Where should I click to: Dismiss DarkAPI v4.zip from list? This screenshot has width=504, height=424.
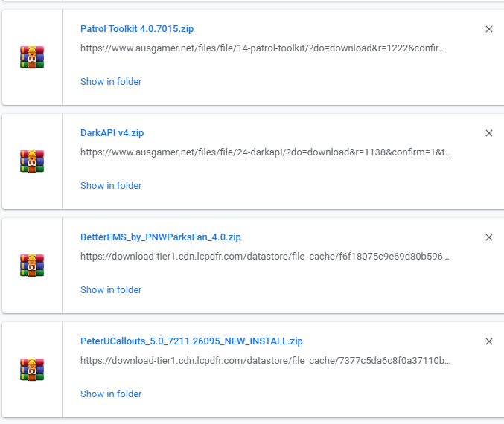tap(489, 133)
